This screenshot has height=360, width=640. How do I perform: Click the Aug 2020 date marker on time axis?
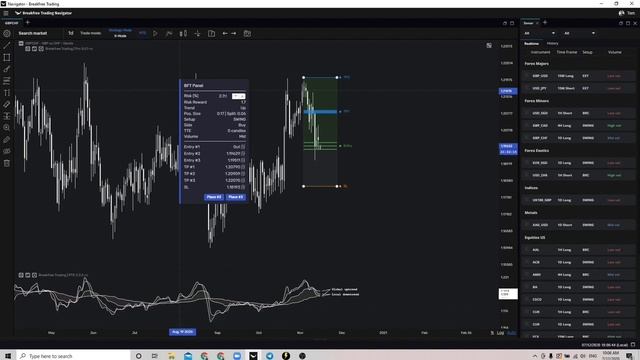182,332
